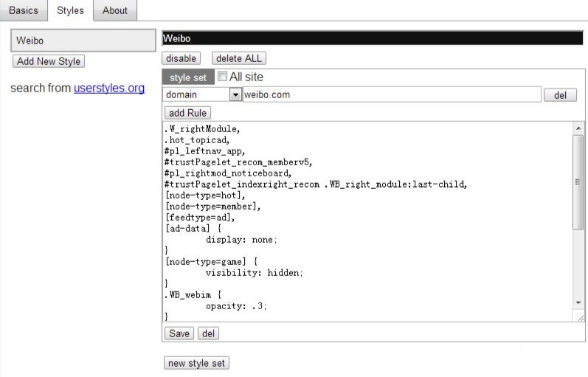Click the scrollbar up arrow in editor
588x377 pixels.
[x=578, y=128]
